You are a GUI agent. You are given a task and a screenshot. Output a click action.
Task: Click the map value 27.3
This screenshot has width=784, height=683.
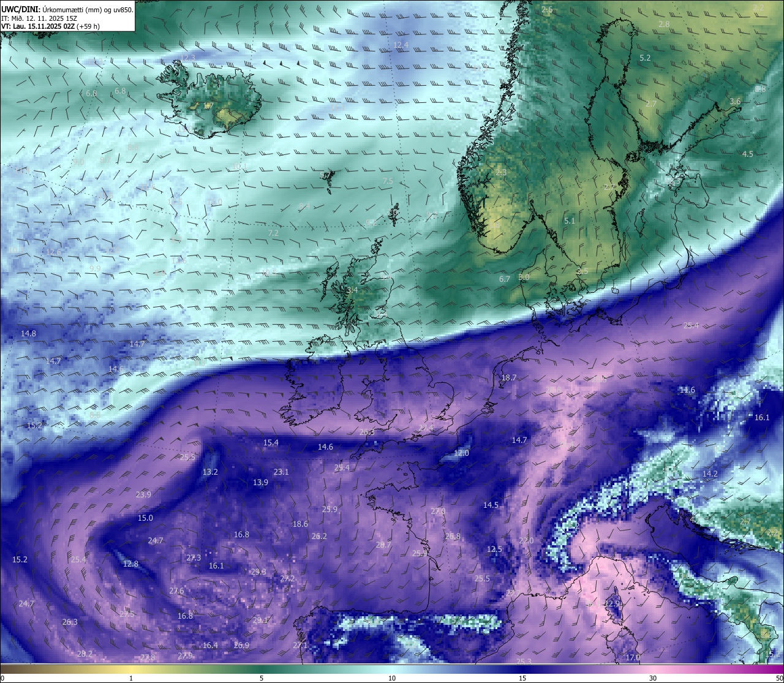coord(194,557)
